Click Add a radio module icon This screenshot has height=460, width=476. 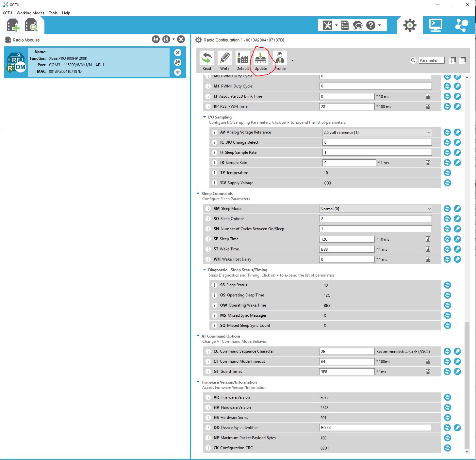(x=13, y=25)
